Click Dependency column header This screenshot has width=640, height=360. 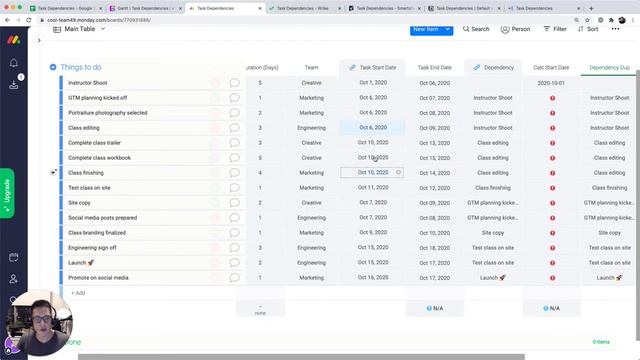(493, 67)
